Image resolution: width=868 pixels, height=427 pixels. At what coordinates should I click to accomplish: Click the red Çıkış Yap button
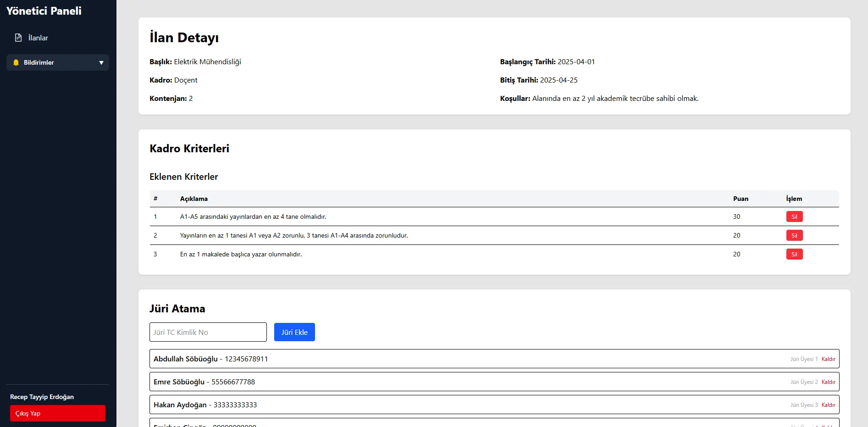click(x=58, y=413)
